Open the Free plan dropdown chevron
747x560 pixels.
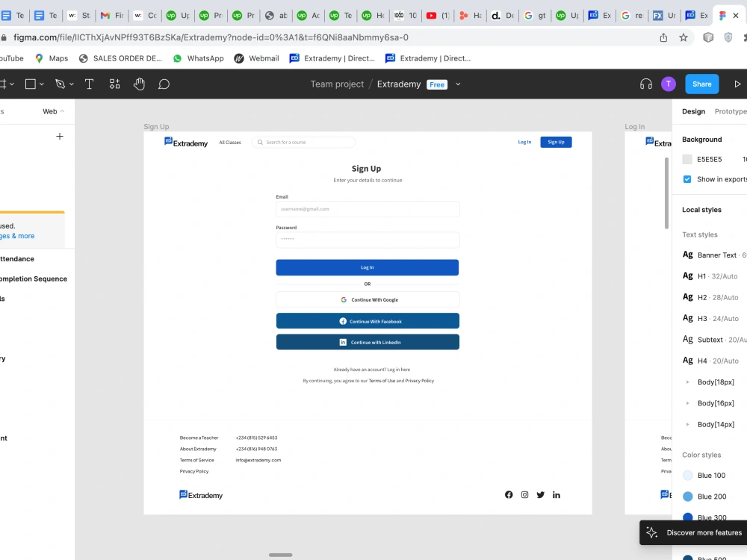pos(457,84)
